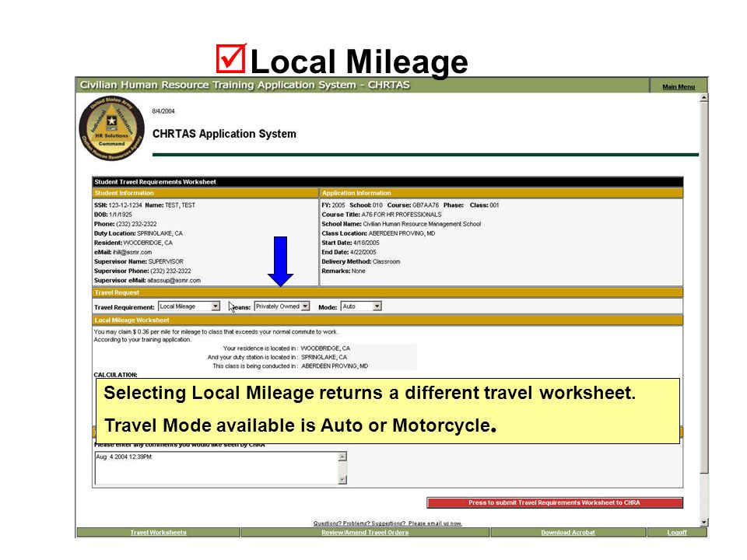747x560 pixels.
Task: Expand the Means dropdown set to Privately Owned
Action: 282,306
